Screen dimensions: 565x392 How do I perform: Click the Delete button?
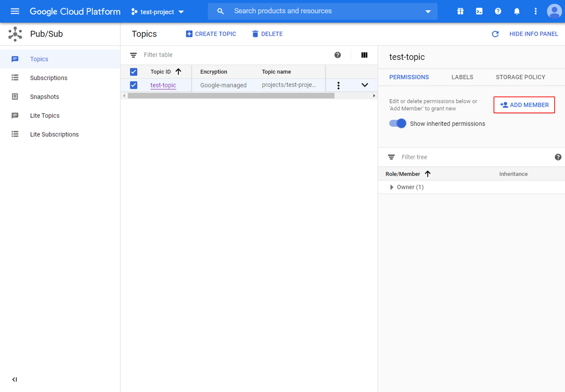(x=267, y=34)
